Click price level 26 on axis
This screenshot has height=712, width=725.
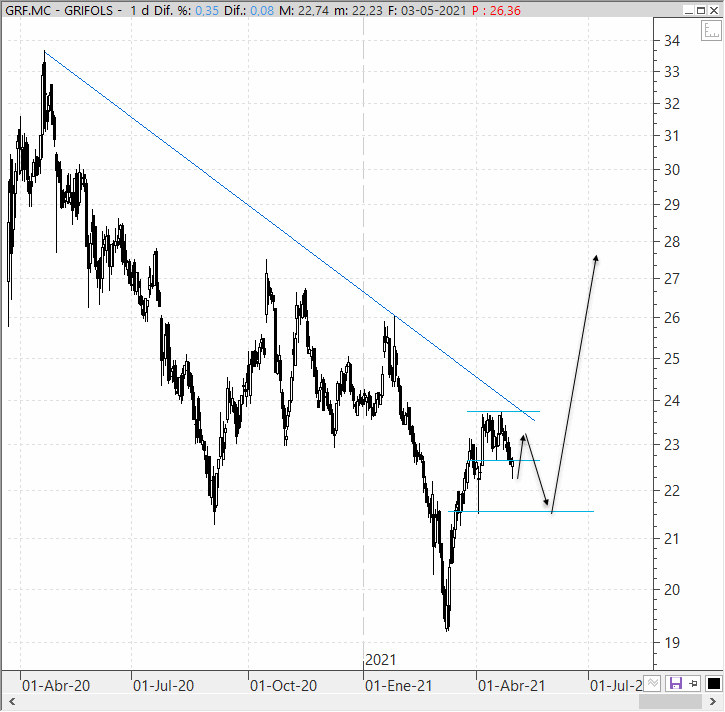(x=672, y=318)
